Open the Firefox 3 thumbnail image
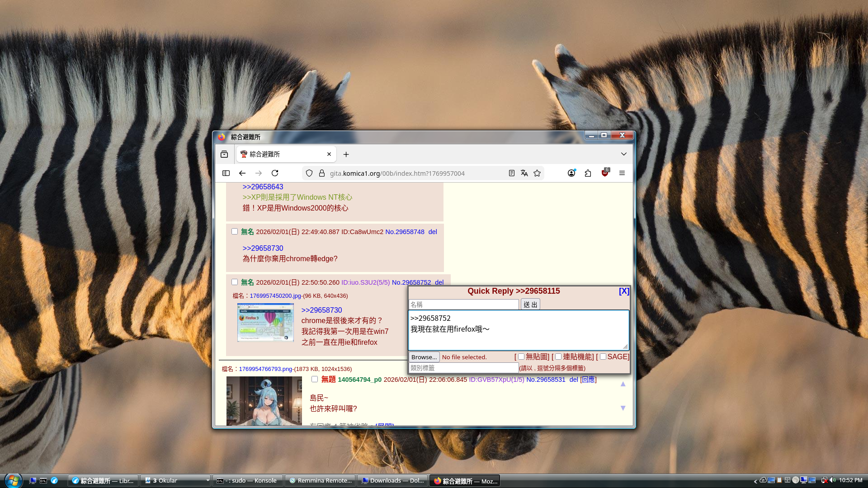 (x=265, y=322)
